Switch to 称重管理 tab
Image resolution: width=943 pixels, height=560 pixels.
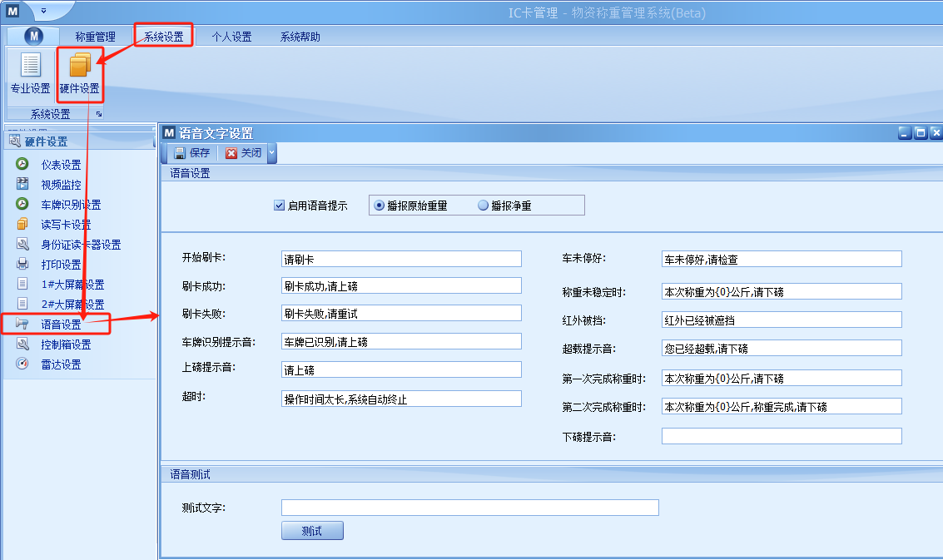tap(95, 37)
